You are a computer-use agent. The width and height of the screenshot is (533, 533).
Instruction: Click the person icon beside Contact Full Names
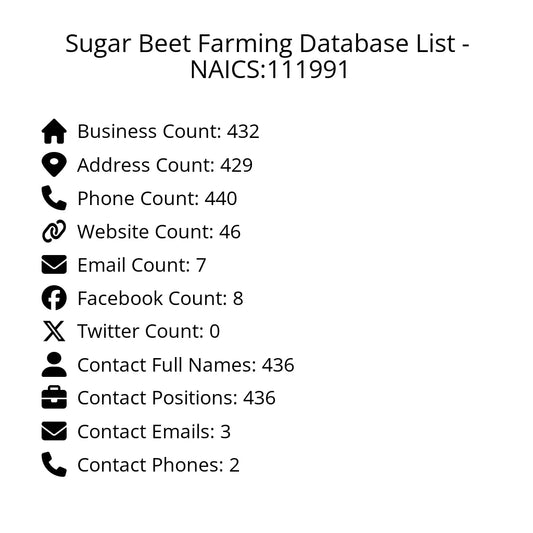[54, 364]
